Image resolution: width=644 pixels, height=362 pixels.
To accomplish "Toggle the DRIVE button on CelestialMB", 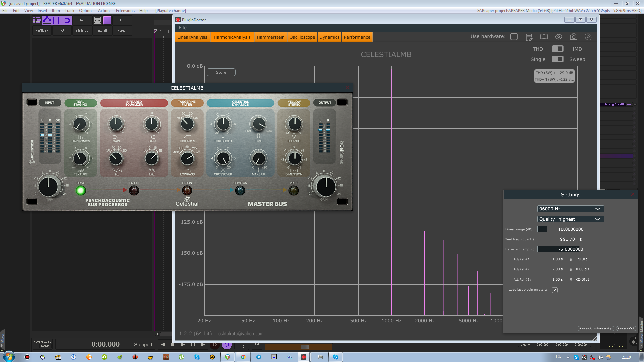I will (x=80, y=190).
